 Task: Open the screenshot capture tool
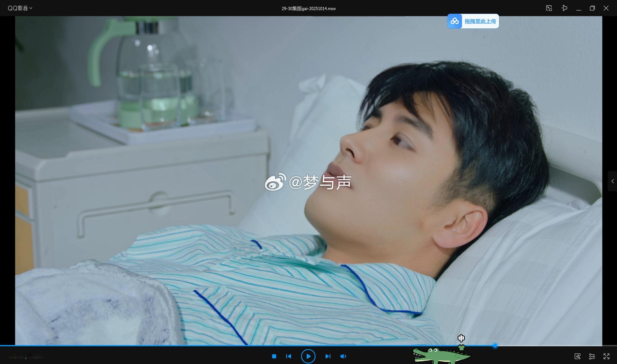tap(578, 356)
